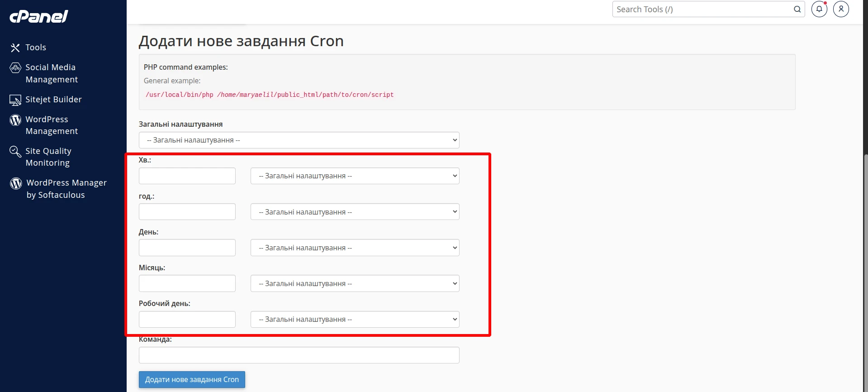Viewport: 868px width, 392px height.
Task: Expand the год. common settings dropdown
Action: pyautogui.click(x=355, y=212)
